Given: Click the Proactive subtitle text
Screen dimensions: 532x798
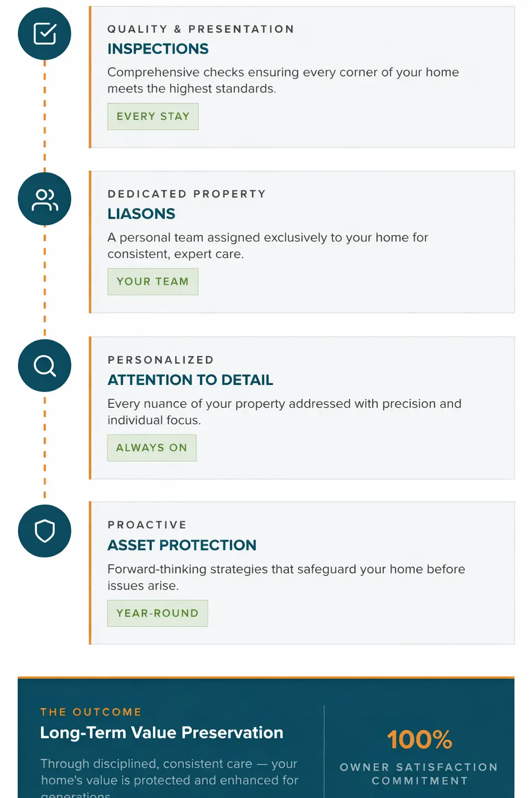Looking at the screenshot, I should (x=147, y=525).
